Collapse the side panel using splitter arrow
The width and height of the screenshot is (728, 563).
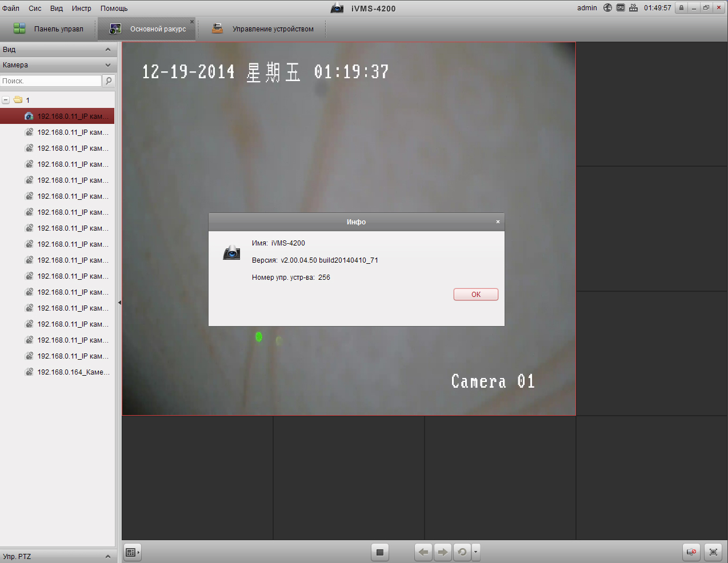tap(119, 303)
